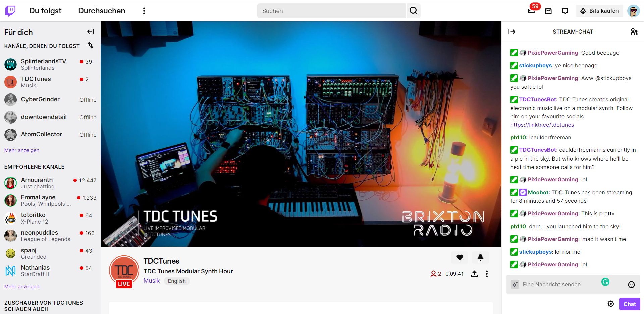644x314 pixels.
Task: Open totoritko channel avatar
Action: click(x=10, y=218)
